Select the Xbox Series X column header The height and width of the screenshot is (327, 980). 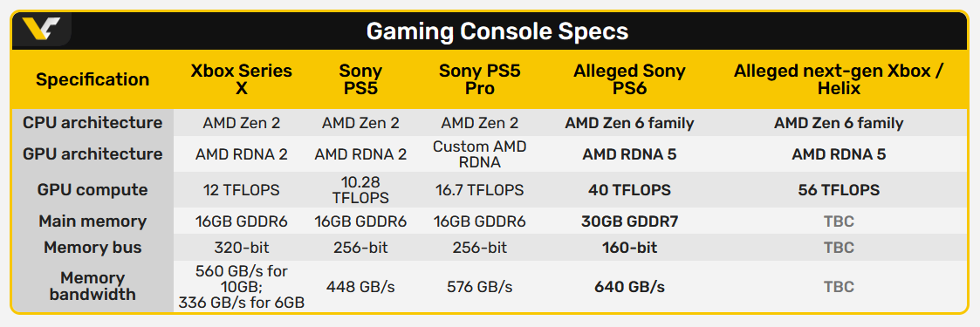click(241, 80)
